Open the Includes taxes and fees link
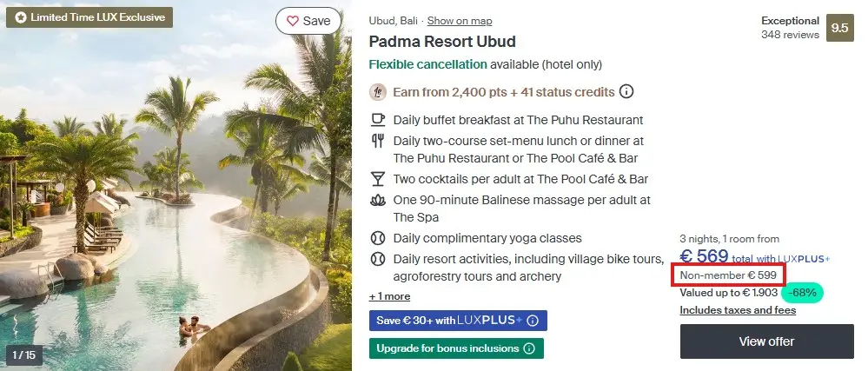868x371 pixels. (x=738, y=310)
